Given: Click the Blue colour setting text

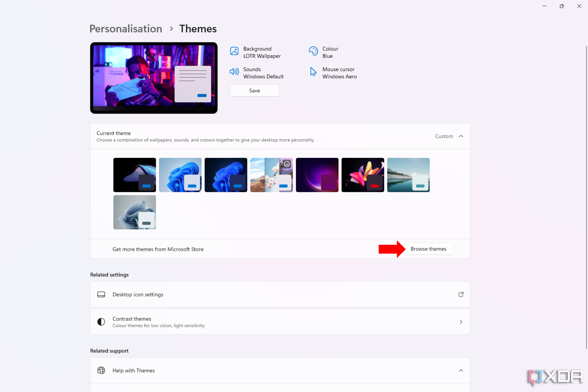Looking at the screenshot, I should pos(328,56).
